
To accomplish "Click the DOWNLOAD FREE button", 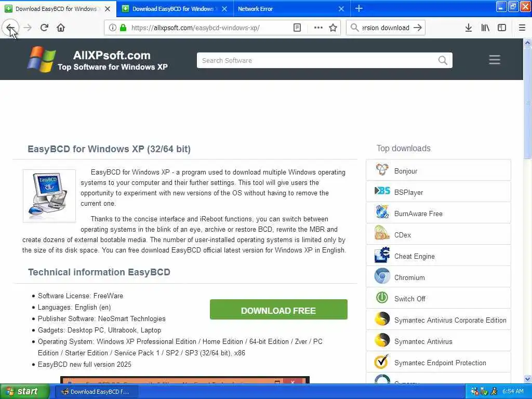I will click(278, 310).
